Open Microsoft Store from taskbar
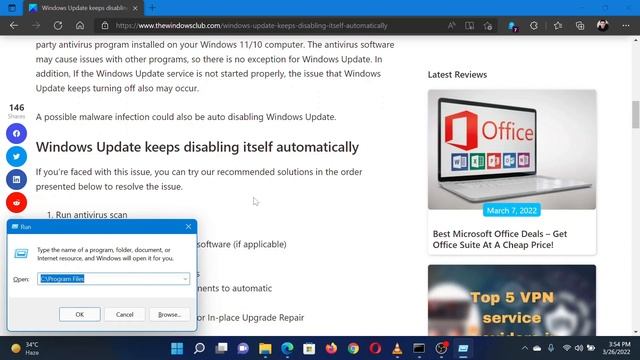The width and height of the screenshot is (640, 360). (309, 349)
